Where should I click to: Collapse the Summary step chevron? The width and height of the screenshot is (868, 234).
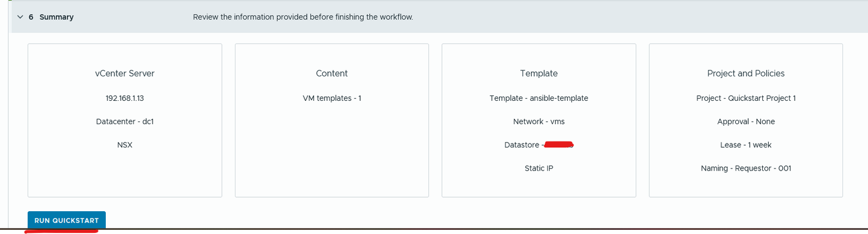coord(21,17)
